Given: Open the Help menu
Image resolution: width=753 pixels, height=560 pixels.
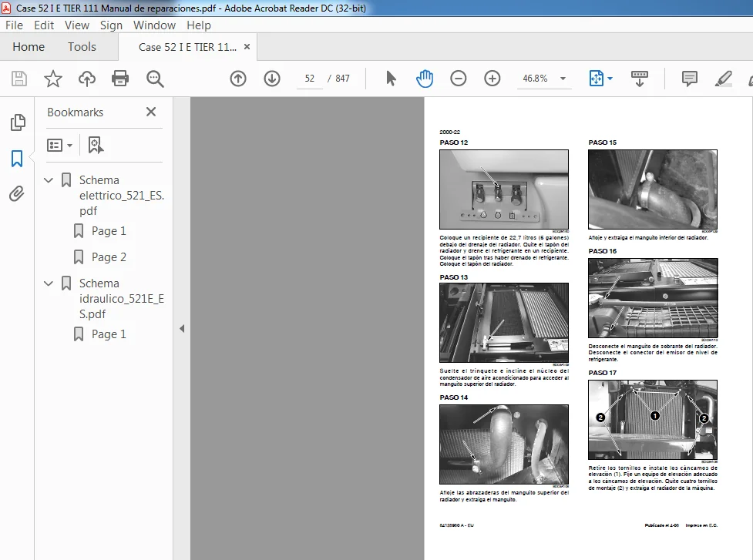Looking at the screenshot, I should tap(198, 25).
